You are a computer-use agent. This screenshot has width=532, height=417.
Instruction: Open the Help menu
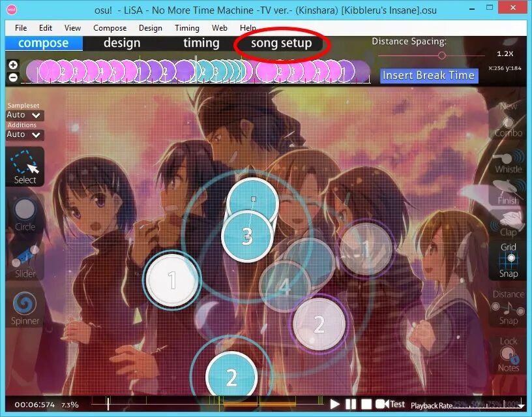point(248,28)
